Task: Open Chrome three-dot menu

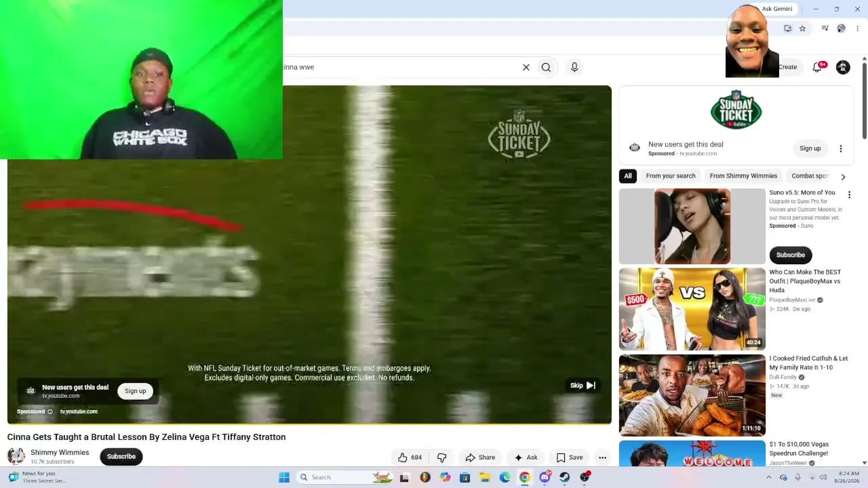Action: pos(858,28)
